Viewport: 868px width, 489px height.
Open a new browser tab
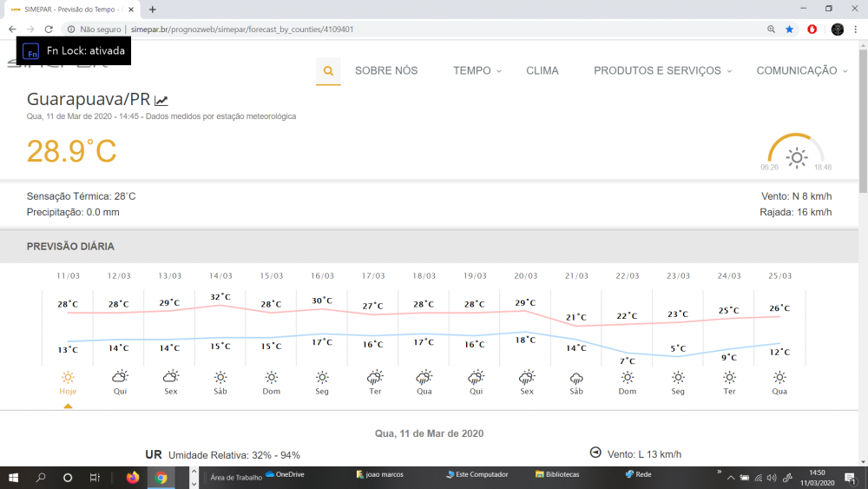click(x=153, y=9)
